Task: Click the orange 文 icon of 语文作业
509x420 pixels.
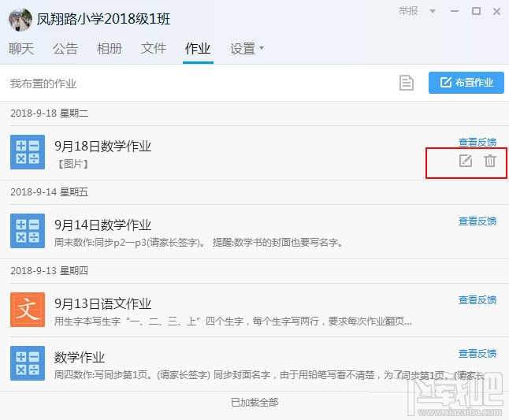Action: 28,310
